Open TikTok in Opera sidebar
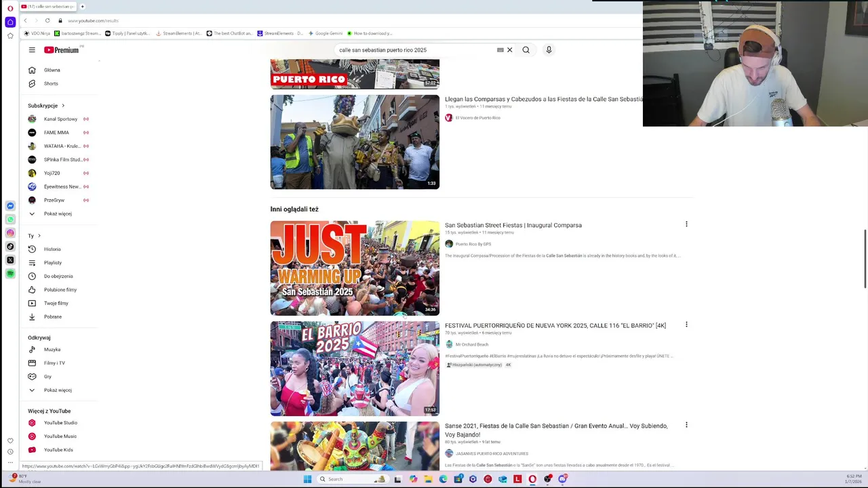Image resolution: width=868 pixels, height=488 pixels. coord(10,246)
